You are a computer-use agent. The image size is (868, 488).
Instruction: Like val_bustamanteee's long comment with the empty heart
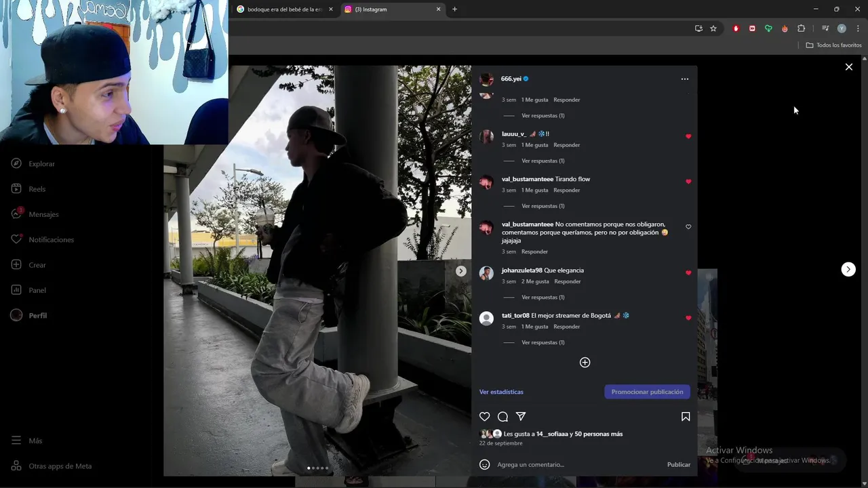(688, 227)
